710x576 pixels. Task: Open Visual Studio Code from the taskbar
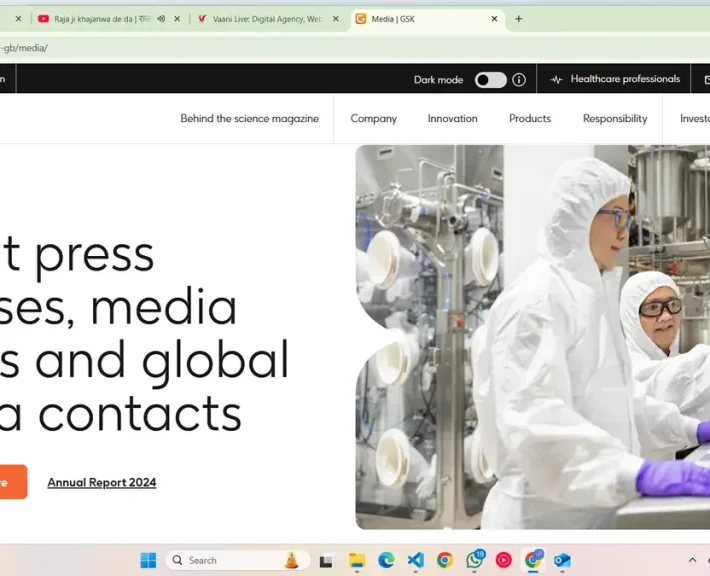coord(416,561)
